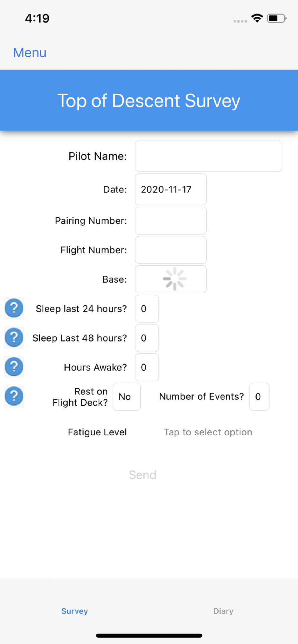Screen dimensions: 298x644
Task: Tap help icon for Rest on Flight Deck
Action: (x=14, y=396)
